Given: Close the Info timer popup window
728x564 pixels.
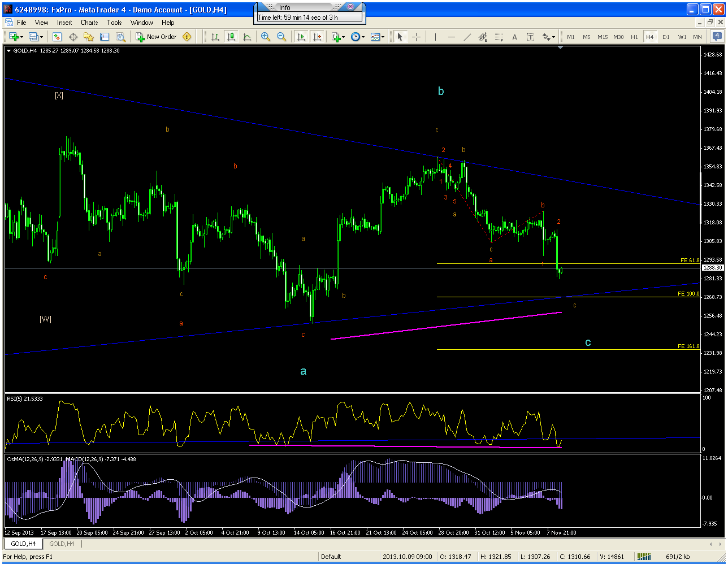Looking at the screenshot, I should pyautogui.click(x=350, y=7).
